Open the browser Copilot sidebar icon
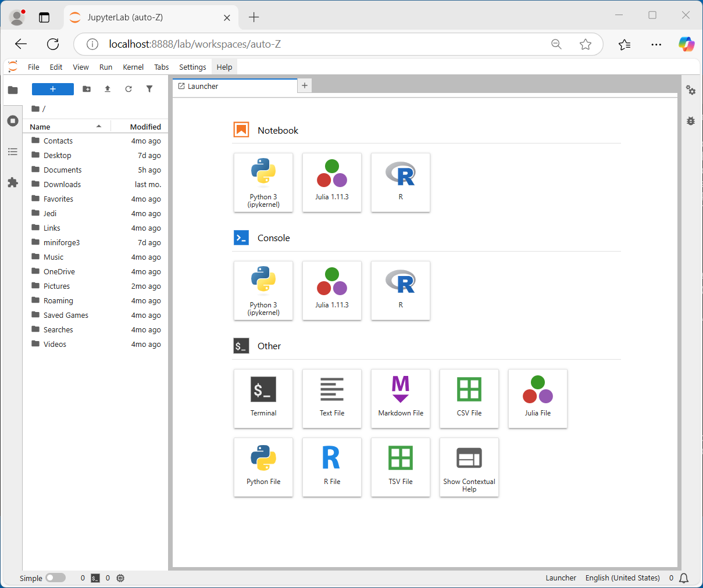 click(686, 44)
